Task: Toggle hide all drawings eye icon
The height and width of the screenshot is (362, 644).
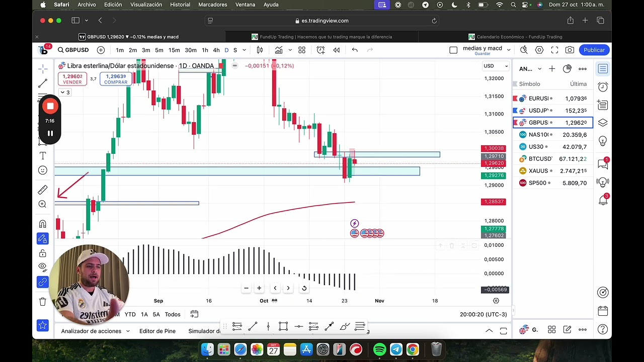Action: (x=43, y=266)
